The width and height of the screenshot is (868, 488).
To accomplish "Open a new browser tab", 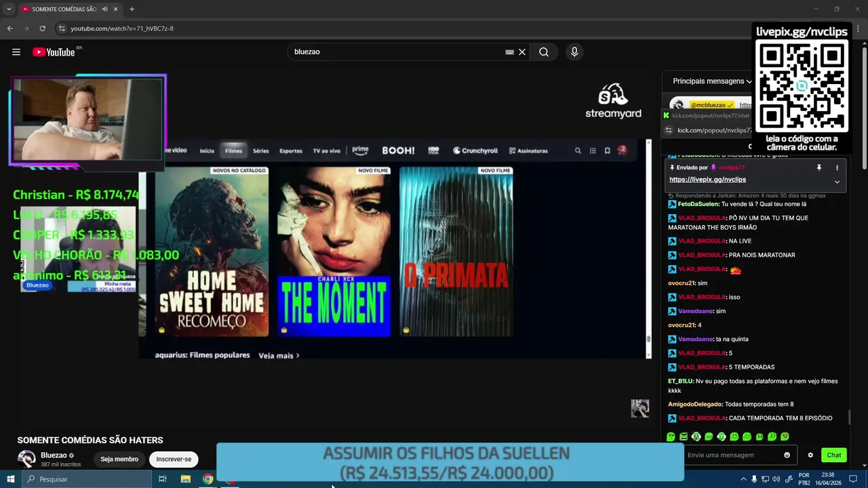I will pos(132,9).
